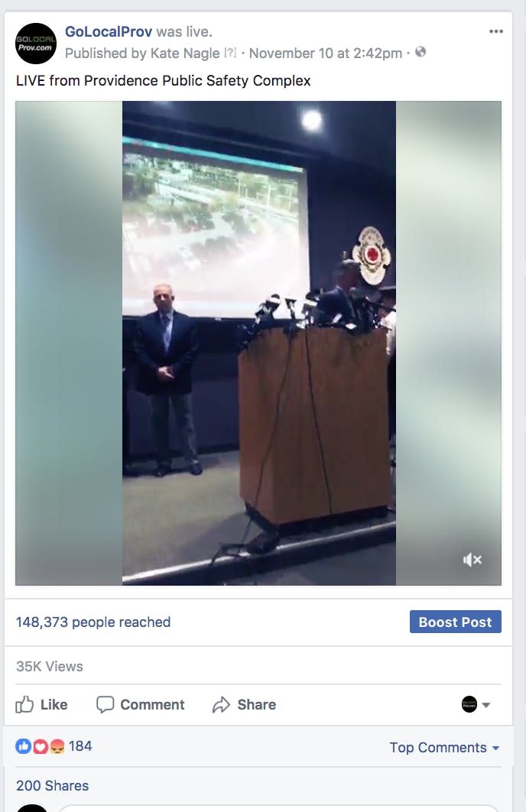Screen dimensions: 526x812
Task: Open the blue Like reaction icon
Action: [23, 746]
